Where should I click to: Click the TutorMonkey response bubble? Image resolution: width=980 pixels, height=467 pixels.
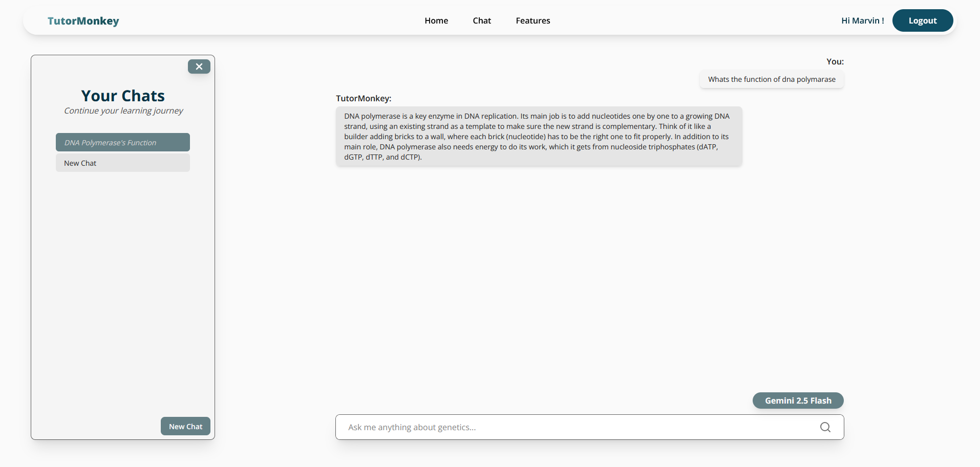coord(538,136)
